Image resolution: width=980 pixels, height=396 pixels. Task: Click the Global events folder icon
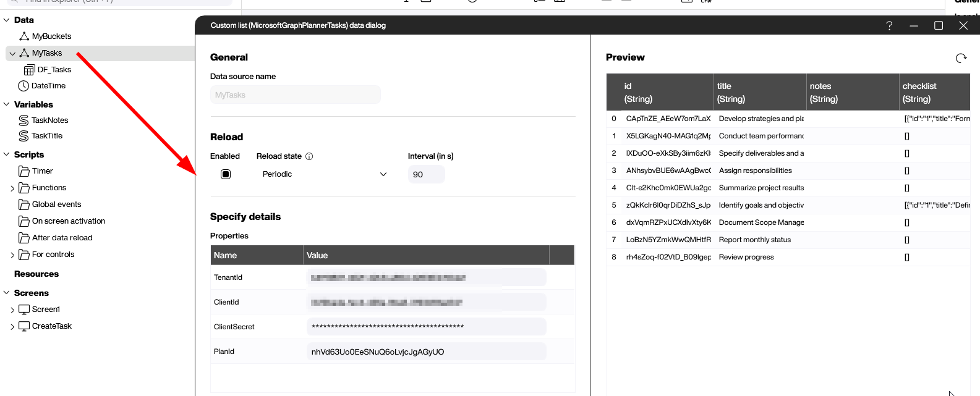tap(24, 204)
